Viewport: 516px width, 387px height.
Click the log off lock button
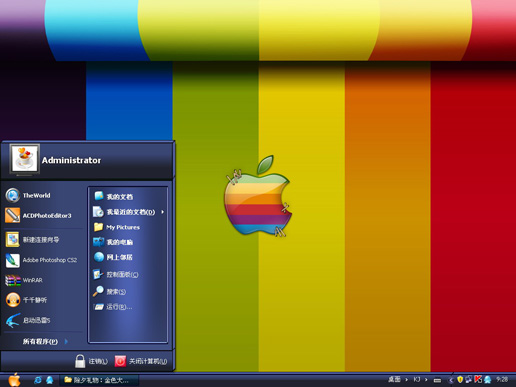80,361
